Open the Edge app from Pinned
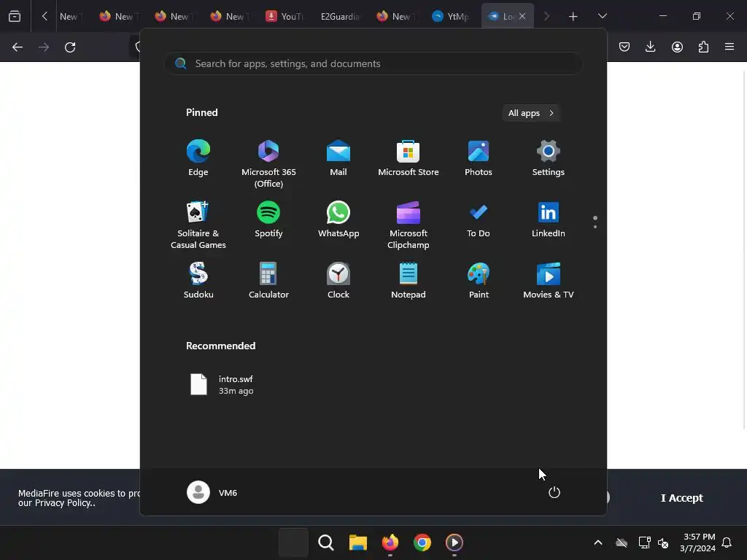This screenshot has height=560, width=747. [198, 158]
